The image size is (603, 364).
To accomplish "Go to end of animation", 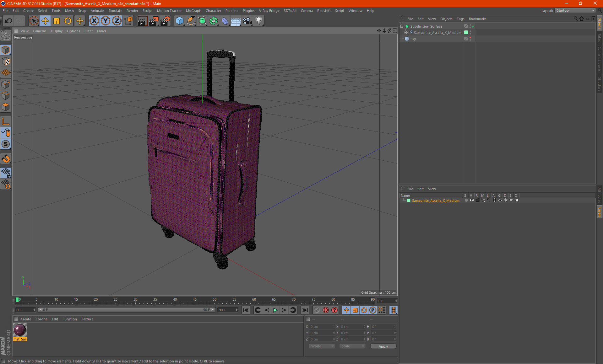I will (305, 310).
